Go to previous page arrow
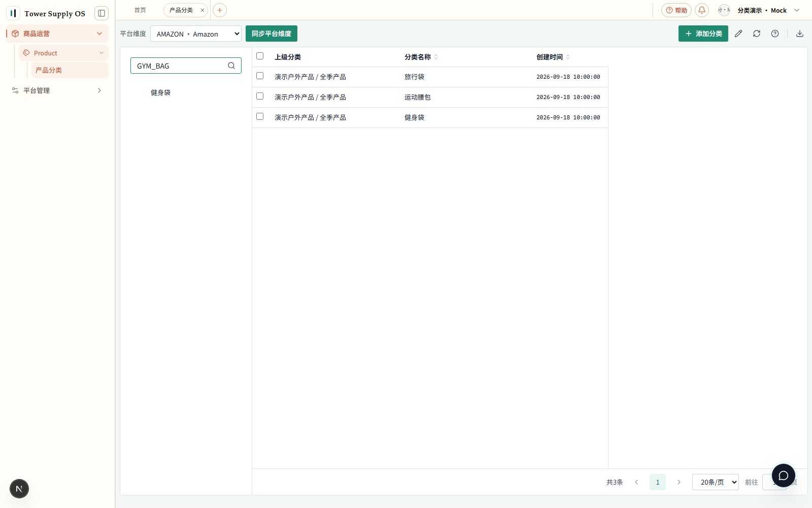 tap(636, 482)
